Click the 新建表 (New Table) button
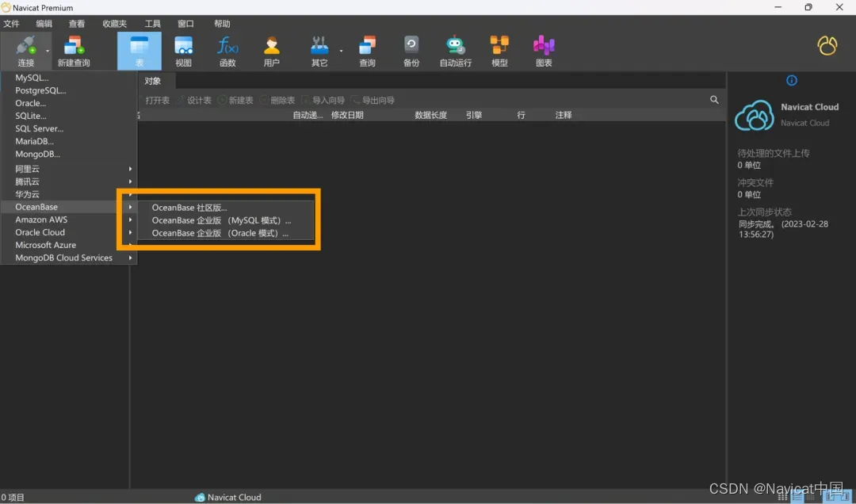The width and height of the screenshot is (856, 504). click(235, 101)
